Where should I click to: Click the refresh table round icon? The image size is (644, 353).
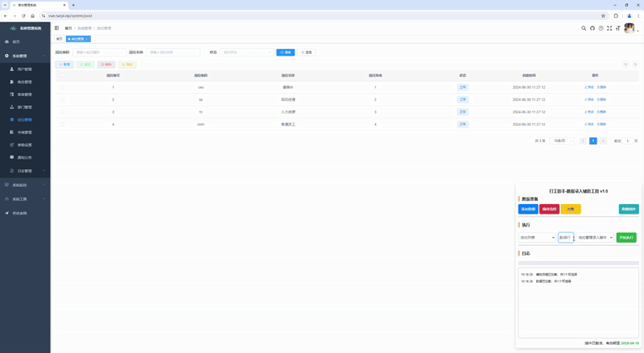(634, 64)
